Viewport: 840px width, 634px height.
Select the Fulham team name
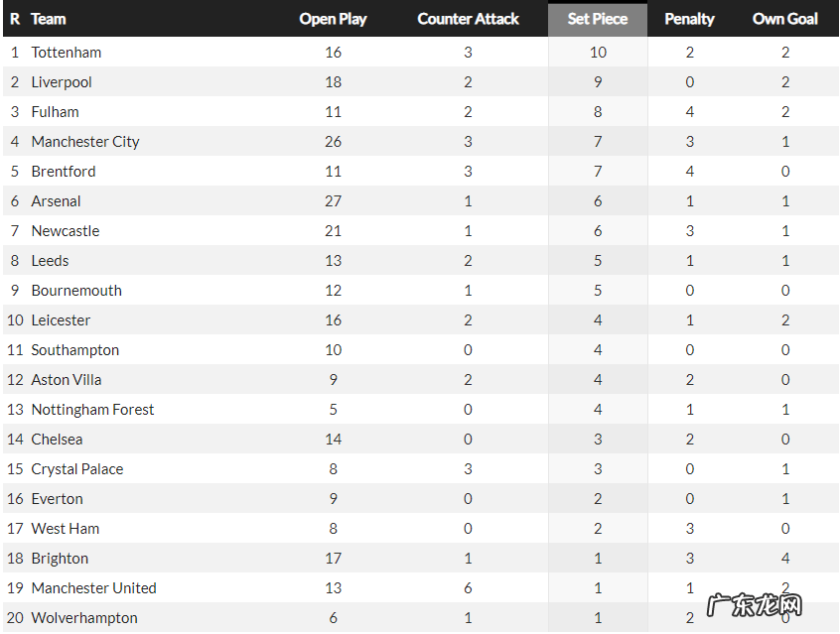click(x=55, y=112)
